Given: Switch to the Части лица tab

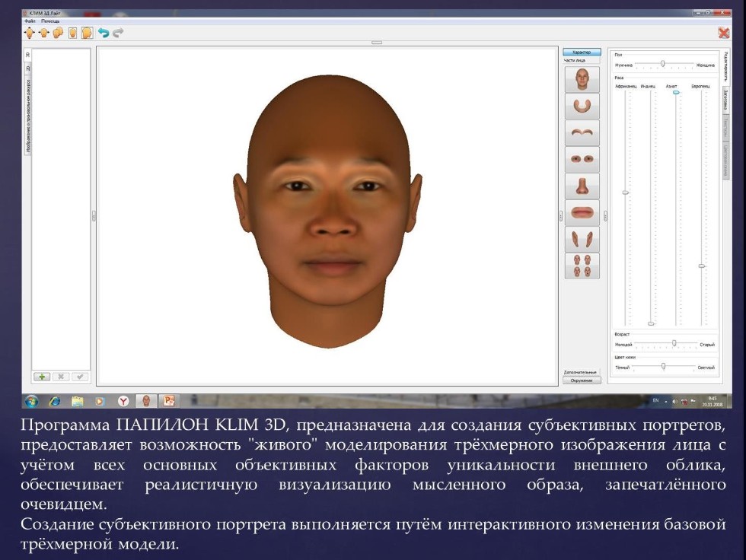Looking at the screenshot, I should 582,62.
